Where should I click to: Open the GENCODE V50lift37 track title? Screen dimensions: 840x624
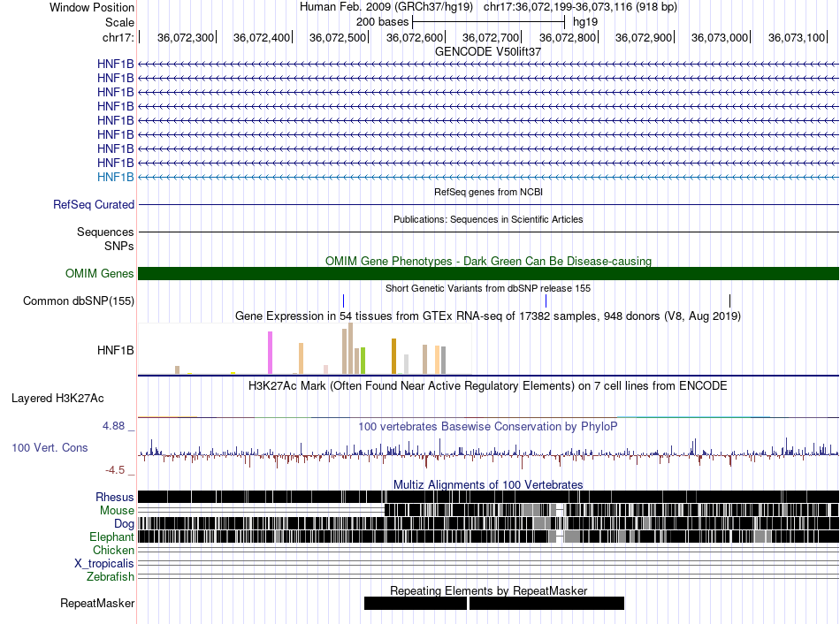488,52
